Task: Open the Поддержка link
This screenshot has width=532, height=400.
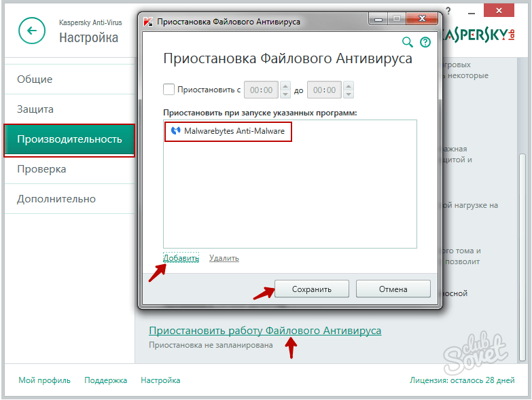Action: pyautogui.click(x=105, y=380)
